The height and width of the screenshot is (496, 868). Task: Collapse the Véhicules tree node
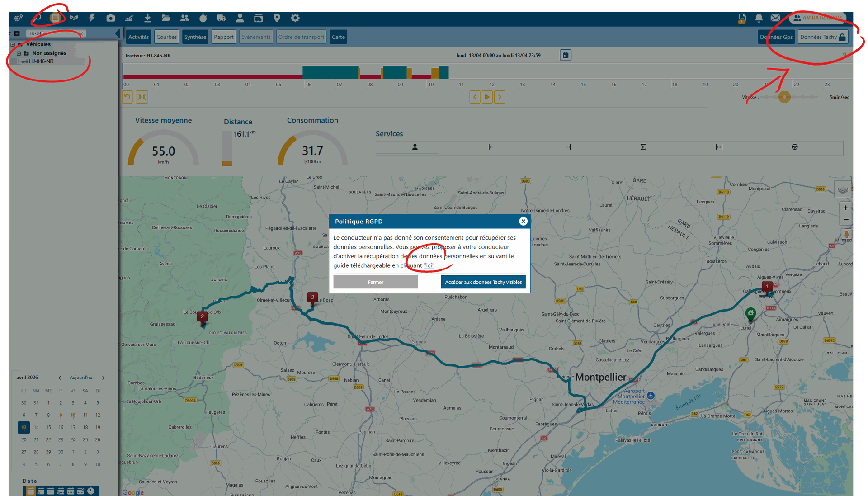click(x=13, y=44)
